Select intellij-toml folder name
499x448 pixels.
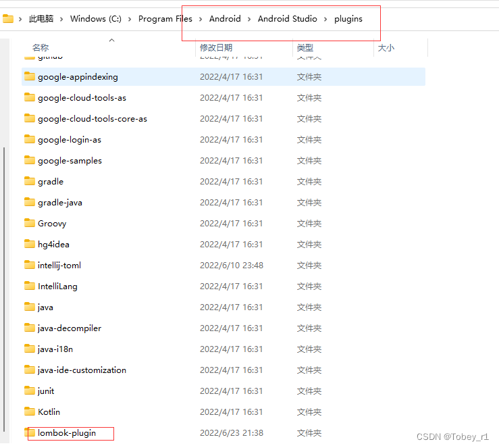point(59,266)
